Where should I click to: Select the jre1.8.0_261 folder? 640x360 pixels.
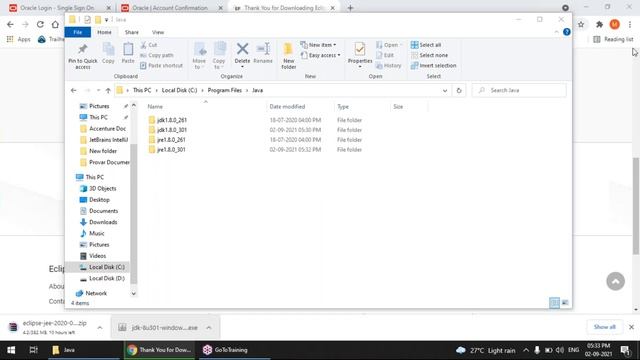tap(171, 140)
